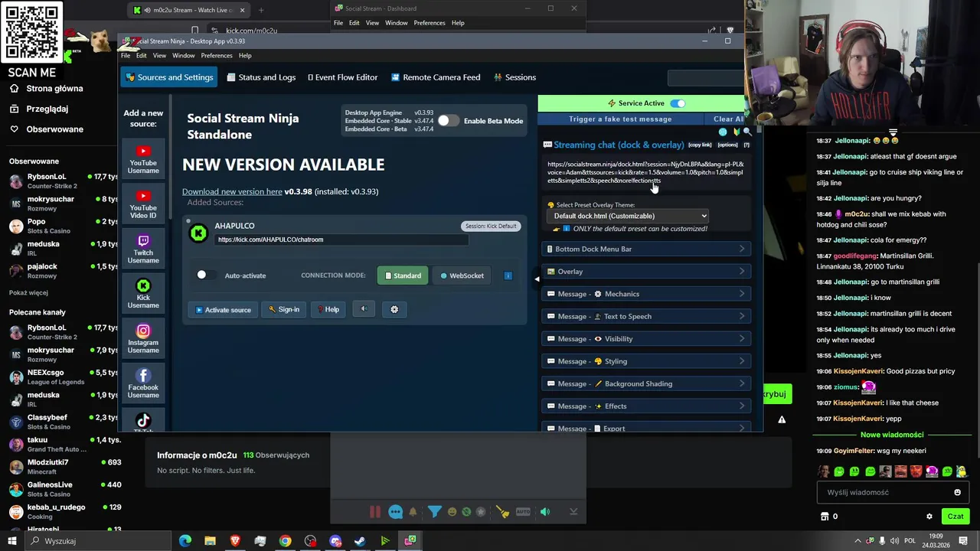Click options link next to Streaming chat

[727, 145]
